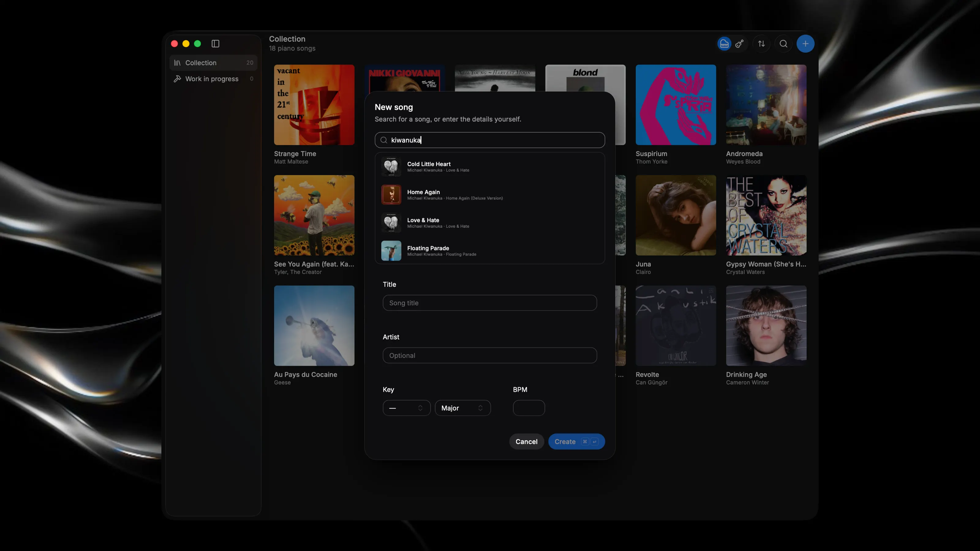Toggle the sidebar panel icon
Viewport: 980px width, 551px height.
coord(215,44)
